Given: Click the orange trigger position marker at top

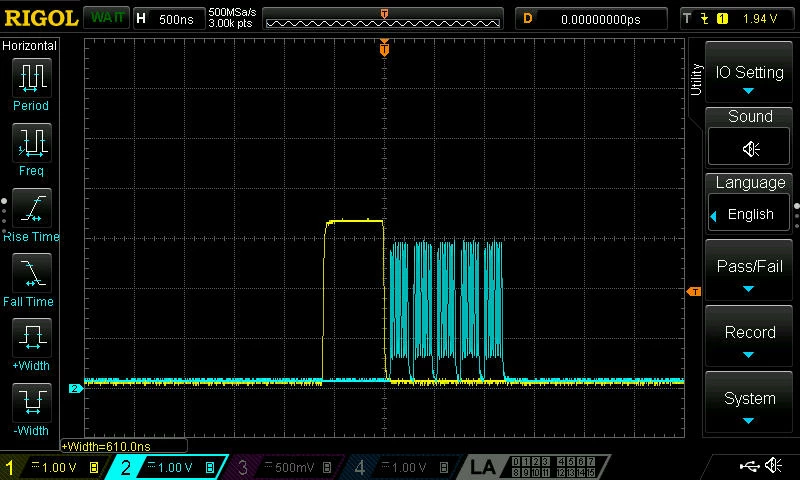Looking at the screenshot, I should (x=384, y=48).
